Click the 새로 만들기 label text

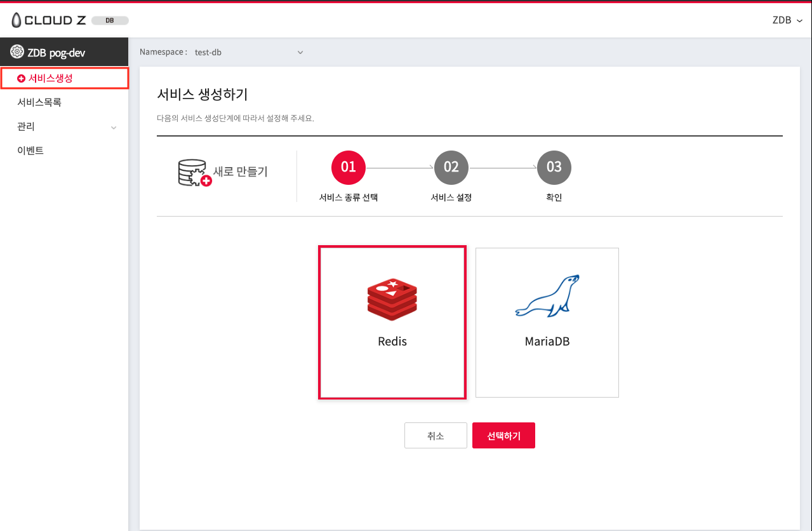pyautogui.click(x=241, y=171)
